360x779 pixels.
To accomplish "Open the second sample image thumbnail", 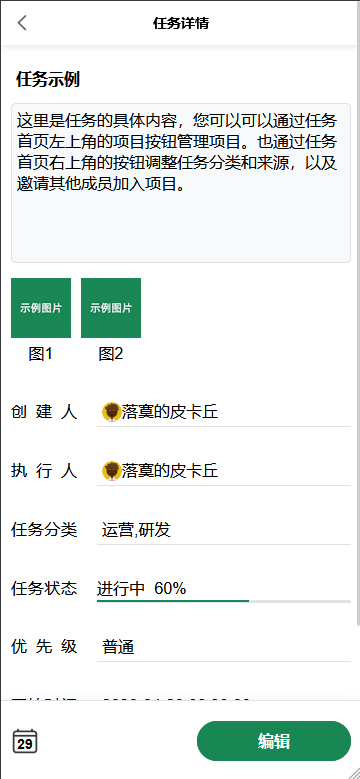I will [111, 308].
